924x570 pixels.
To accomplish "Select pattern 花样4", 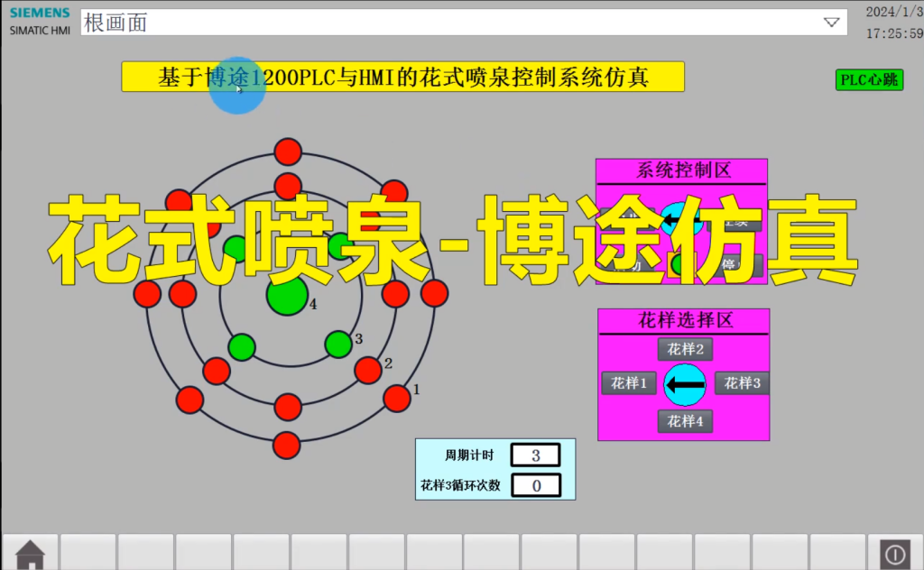I will 684,420.
